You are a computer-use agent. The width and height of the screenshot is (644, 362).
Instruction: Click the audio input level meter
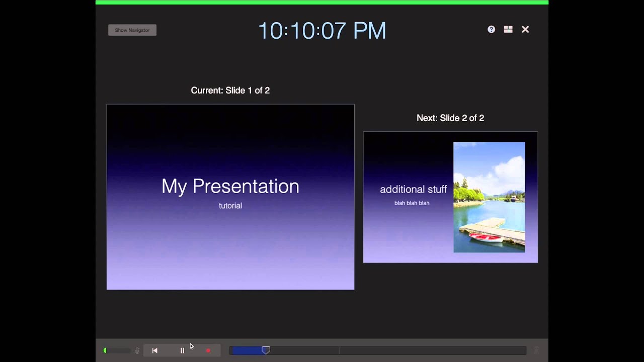point(117,350)
